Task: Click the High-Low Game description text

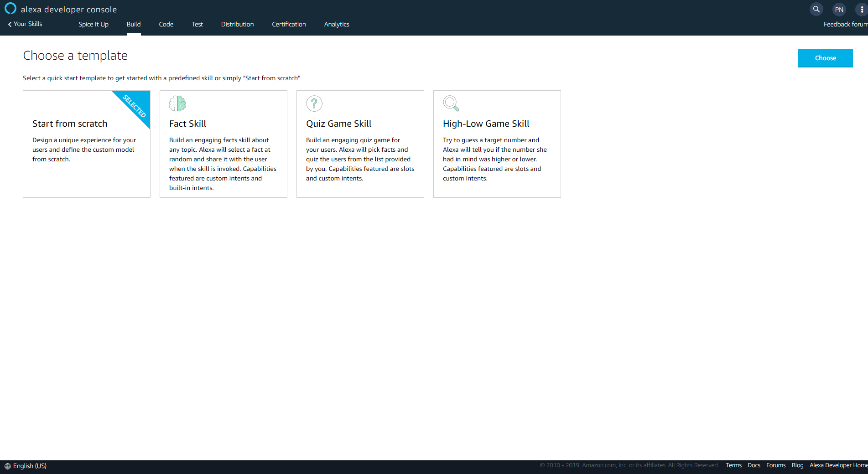Action: 495,159
